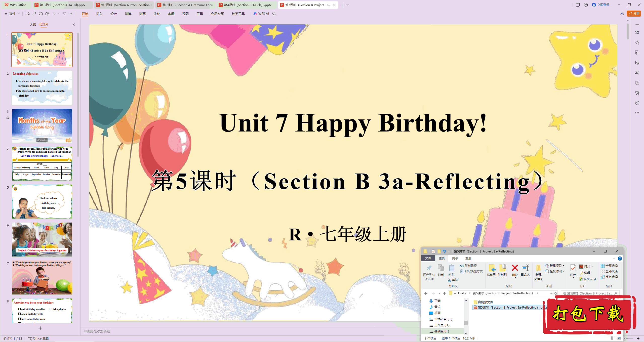The width and height of the screenshot is (644, 342).
Task: Click the help question-mark icon in right sidebar
Action: click(637, 103)
